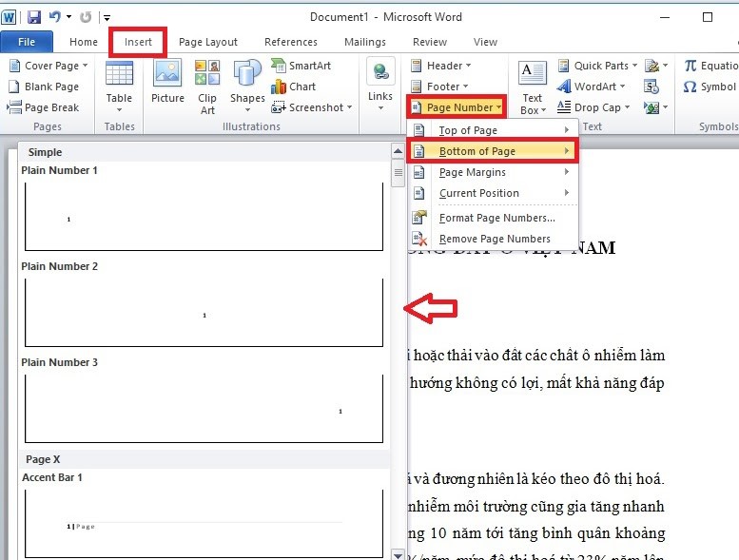This screenshot has width=739, height=560.
Task: Select the Accent Bar 1 preview
Action: [204, 524]
